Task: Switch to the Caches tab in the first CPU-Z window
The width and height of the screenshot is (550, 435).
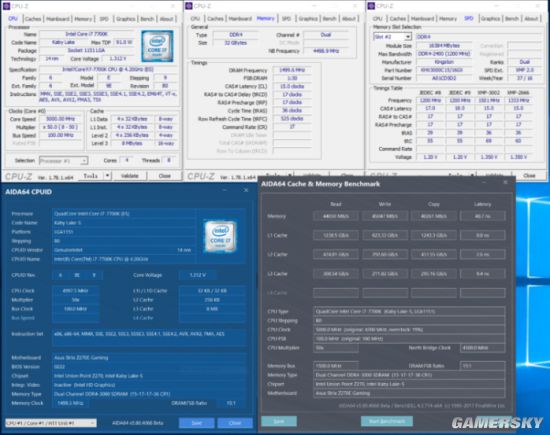Action: (33, 19)
